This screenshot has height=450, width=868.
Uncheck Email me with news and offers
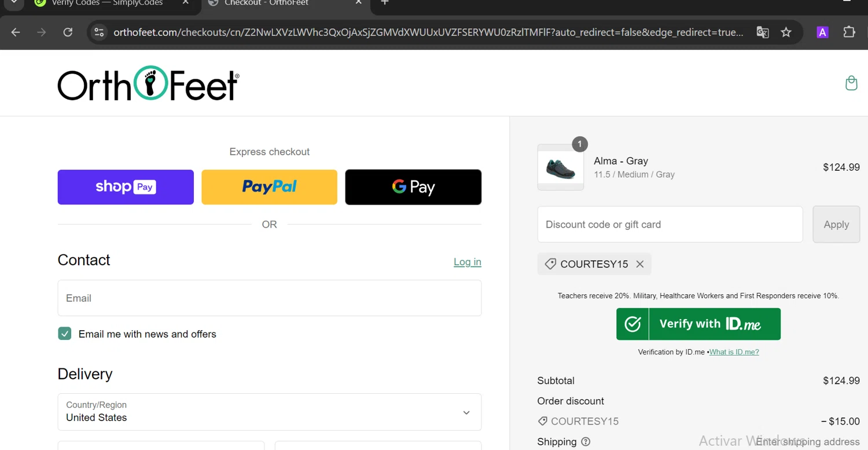point(64,334)
